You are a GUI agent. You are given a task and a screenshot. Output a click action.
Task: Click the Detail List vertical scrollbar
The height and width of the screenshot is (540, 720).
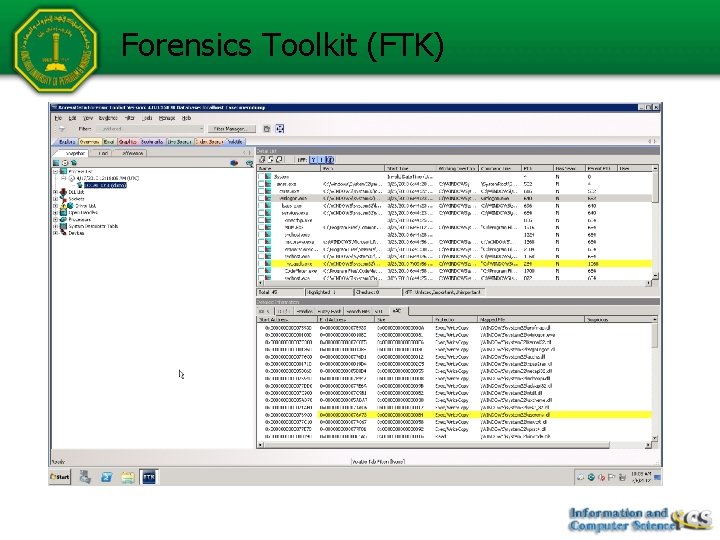click(655, 225)
